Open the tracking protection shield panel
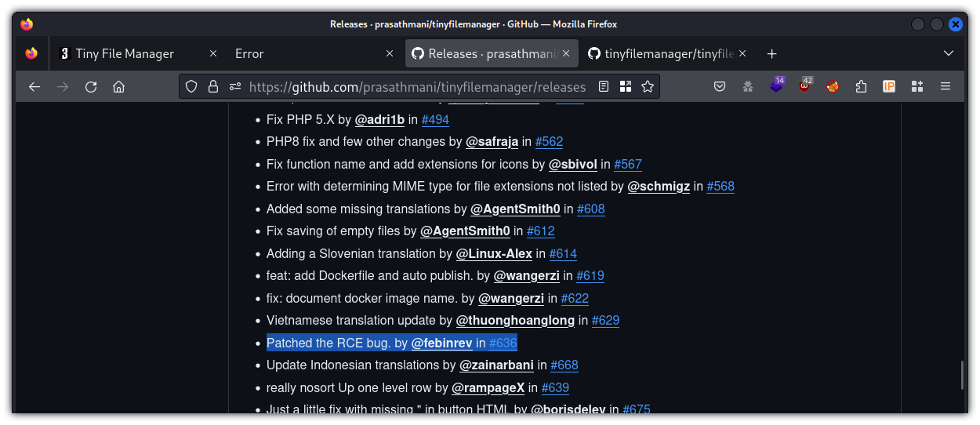The width and height of the screenshot is (980, 425). click(x=191, y=86)
